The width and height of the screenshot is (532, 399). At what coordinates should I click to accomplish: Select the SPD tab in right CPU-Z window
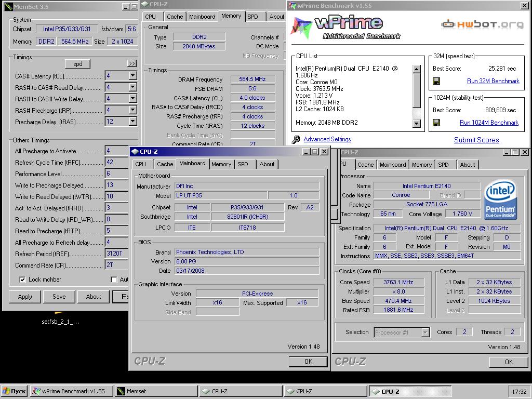point(443,165)
